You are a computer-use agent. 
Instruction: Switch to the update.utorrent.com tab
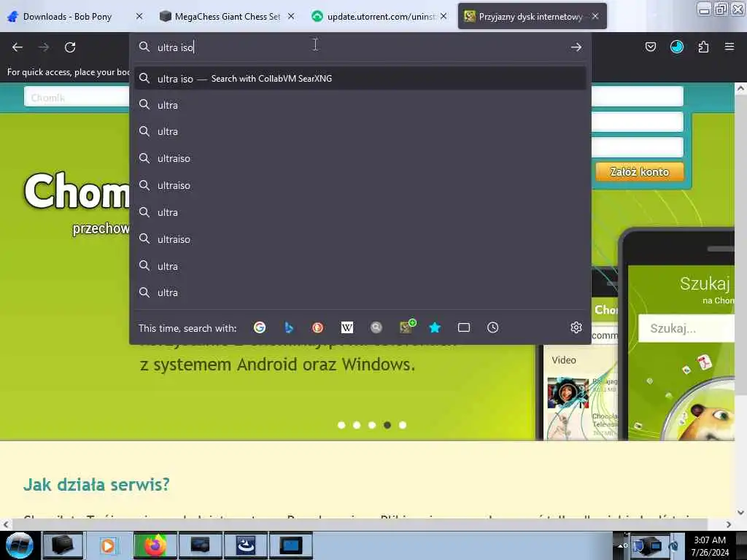point(380,17)
